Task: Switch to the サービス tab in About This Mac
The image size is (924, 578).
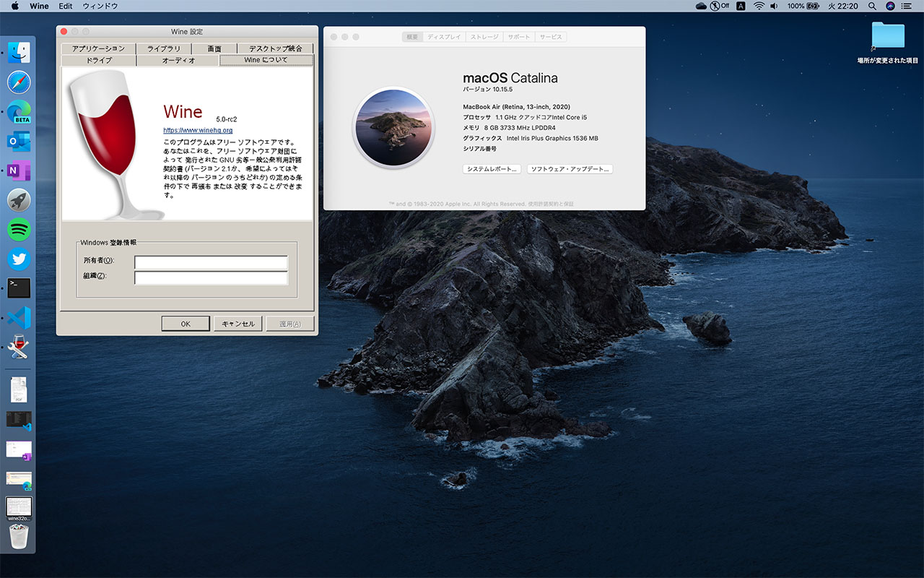Action: point(551,37)
